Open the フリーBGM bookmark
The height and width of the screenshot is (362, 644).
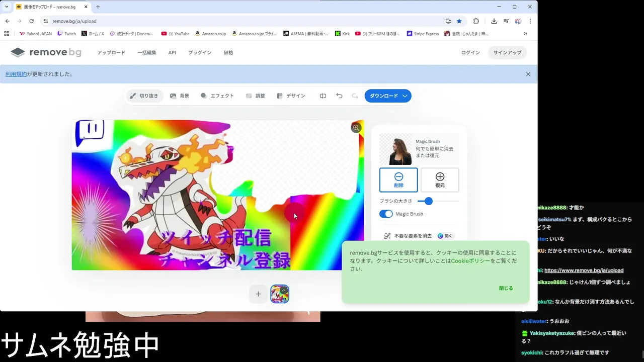(377, 34)
